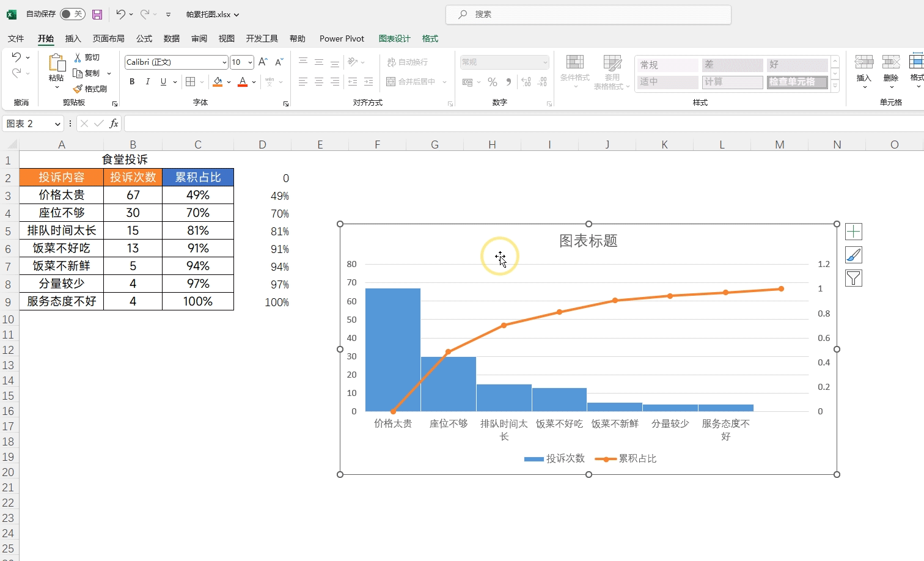Click the increase font size icon

coord(263,62)
